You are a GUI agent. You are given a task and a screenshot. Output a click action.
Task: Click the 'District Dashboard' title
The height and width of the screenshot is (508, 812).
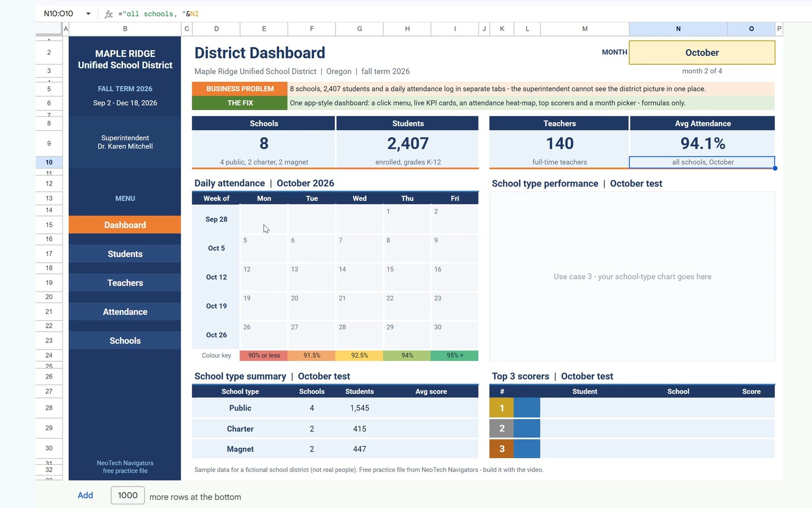pyautogui.click(x=260, y=53)
